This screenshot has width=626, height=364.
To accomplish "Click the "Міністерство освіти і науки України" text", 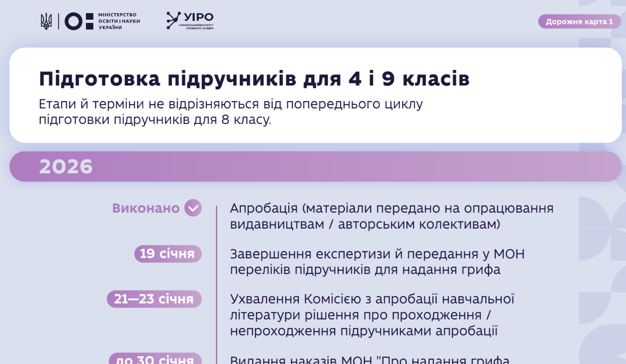I will pyautogui.click(x=119, y=21).
